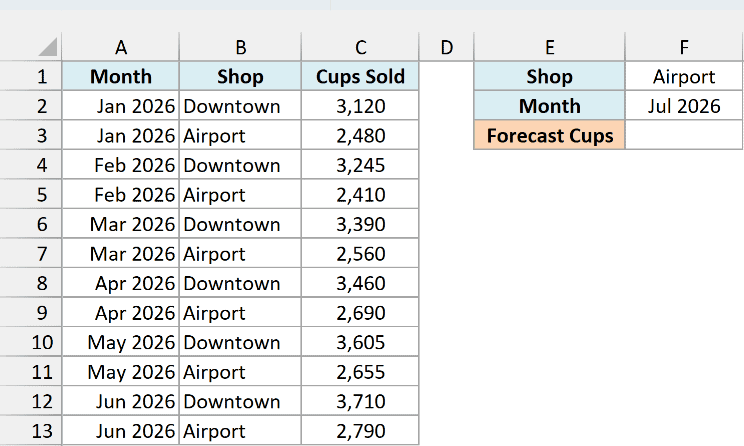Click the 'Cups Sold' header cell
This screenshot has width=744, height=446.
[x=360, y=76]
